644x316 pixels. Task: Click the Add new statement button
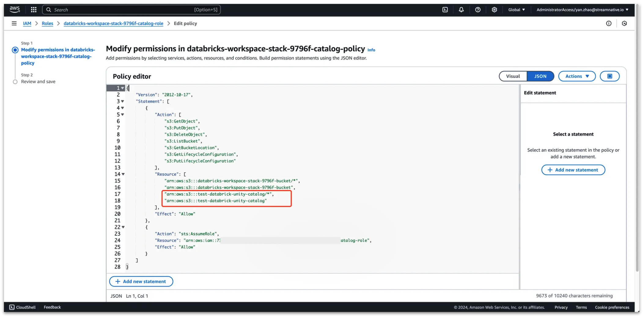pyautogui.click(x=141, y=281)
